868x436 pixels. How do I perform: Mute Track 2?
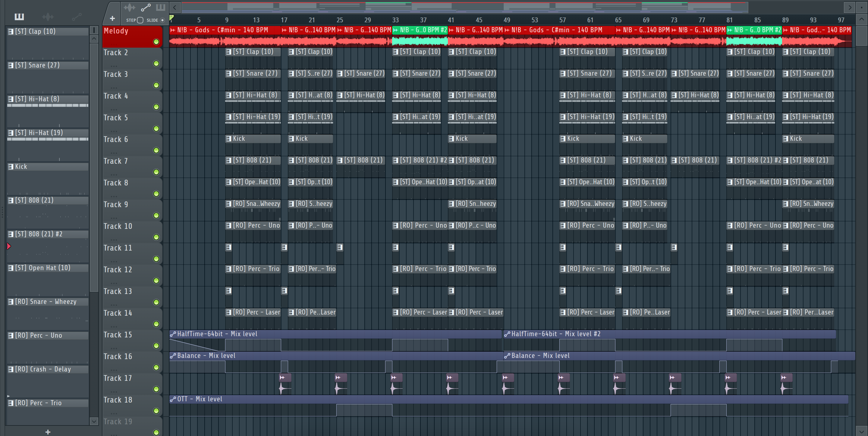pos(156,63)
